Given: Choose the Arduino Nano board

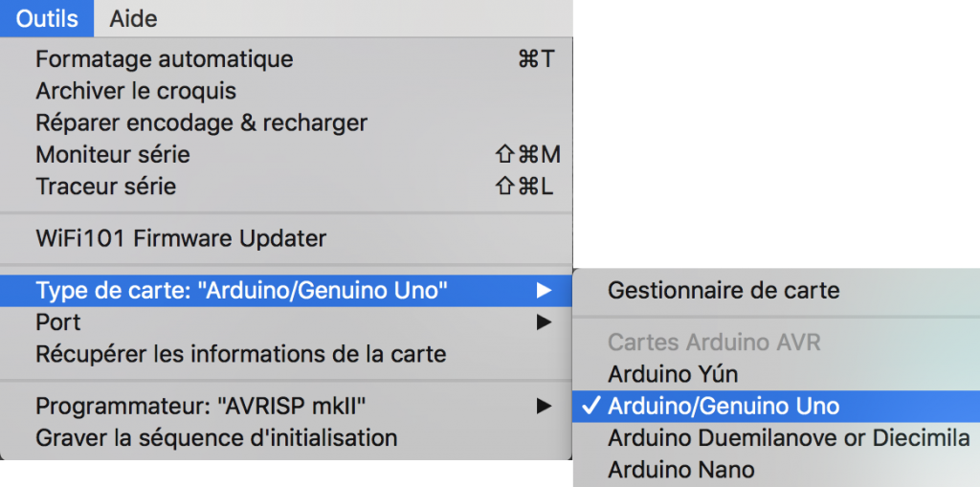Looking at the screenshot, I should 680,470.
